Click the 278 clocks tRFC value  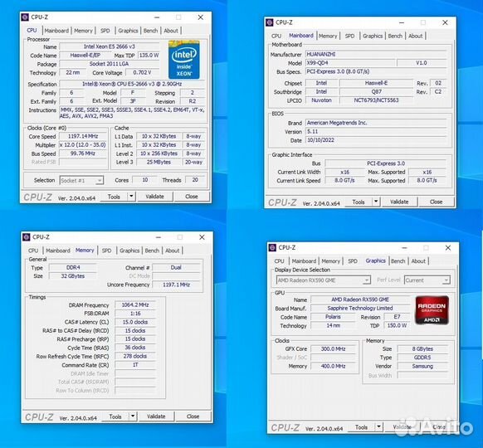(135, 356)
